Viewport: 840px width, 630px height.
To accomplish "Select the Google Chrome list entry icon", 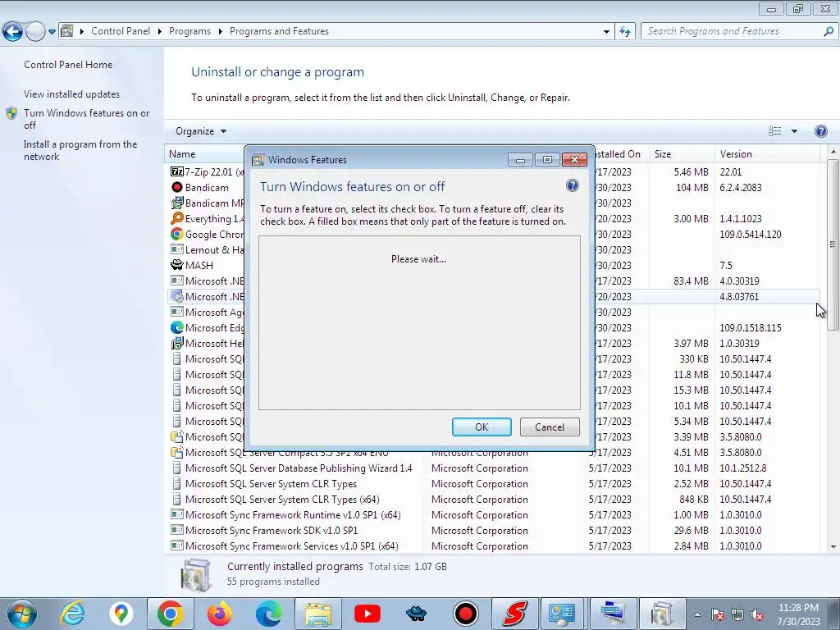I will click(177, 234).
